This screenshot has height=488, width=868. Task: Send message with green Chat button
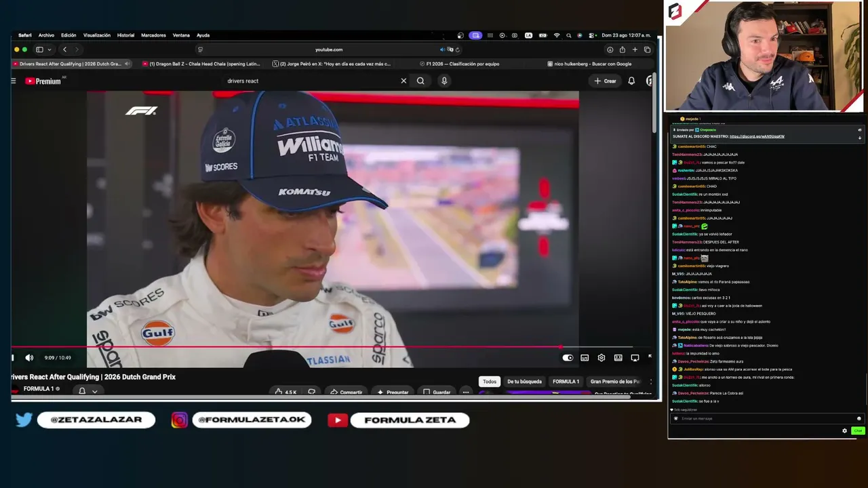[x=858, y=431]
